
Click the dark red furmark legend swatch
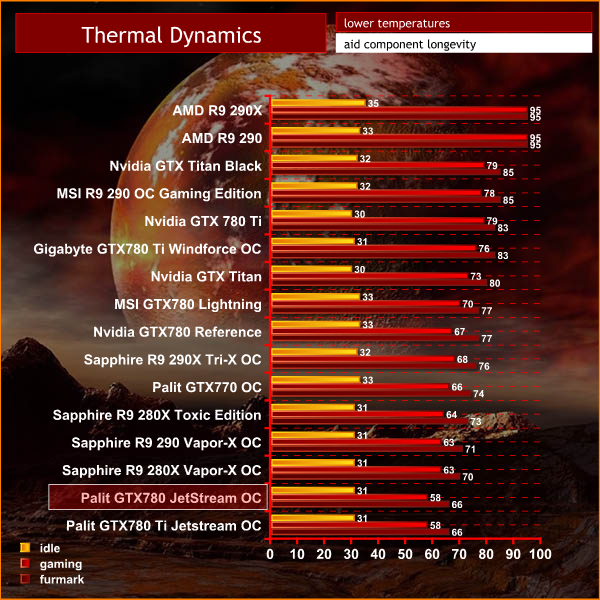(x=25, y=579)
